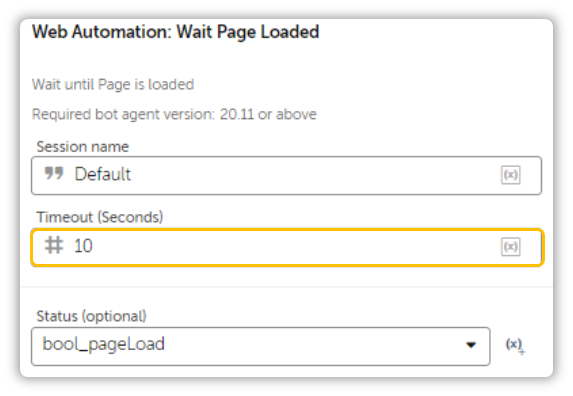573x396 pixels.
Task: Click the Status (optional) label
Action: click(91, 316)
